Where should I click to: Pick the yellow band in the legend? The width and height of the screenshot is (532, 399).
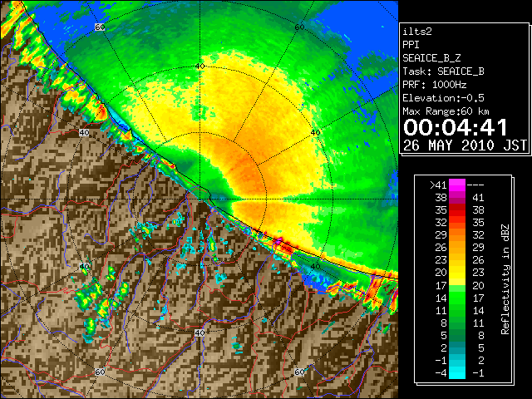pyautogui.click(x=457, y=273)
